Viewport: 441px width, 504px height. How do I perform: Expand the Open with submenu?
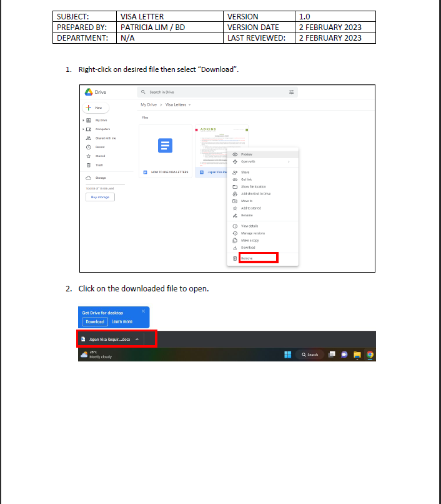tap(263, 162)
